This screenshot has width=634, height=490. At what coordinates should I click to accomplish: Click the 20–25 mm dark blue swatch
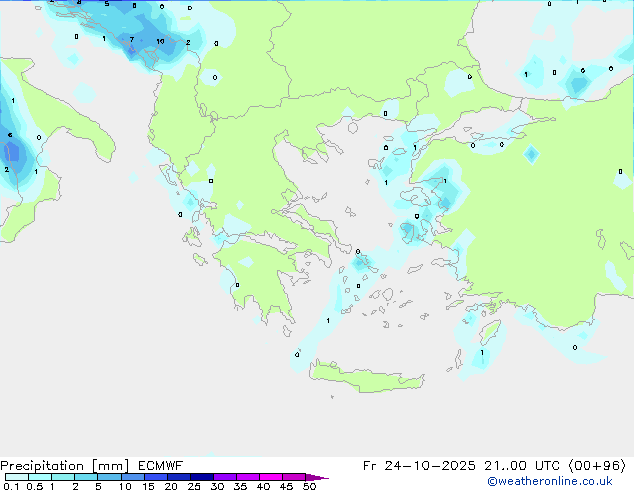[x=178, y=477]
